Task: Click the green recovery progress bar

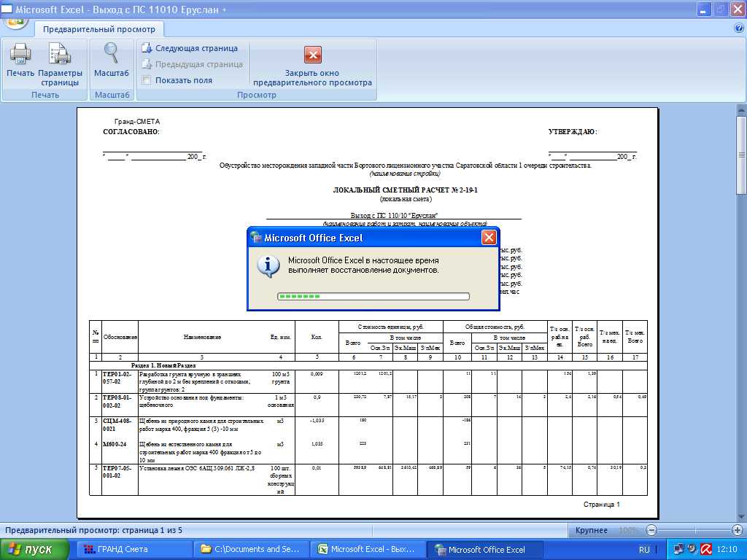Action: pos(373,296)
